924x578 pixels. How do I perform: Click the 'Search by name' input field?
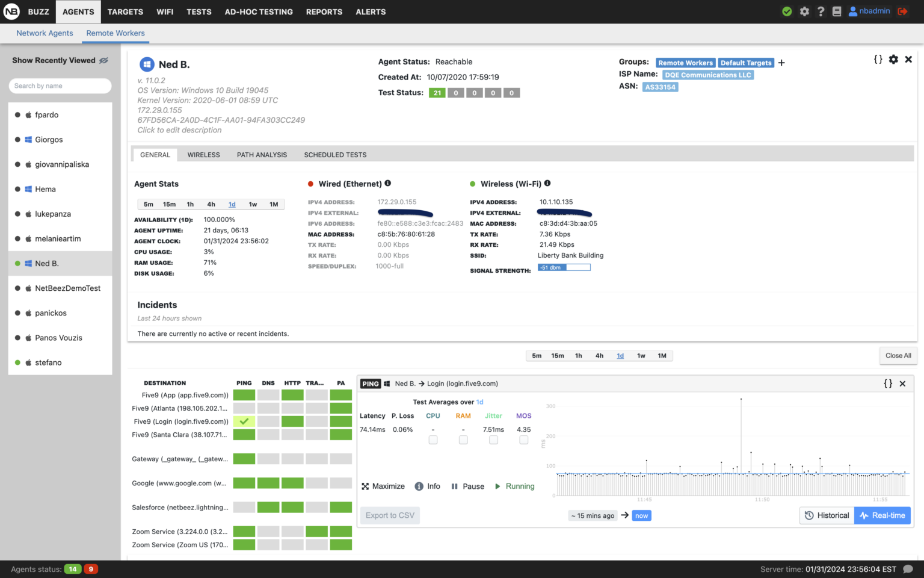60,85
